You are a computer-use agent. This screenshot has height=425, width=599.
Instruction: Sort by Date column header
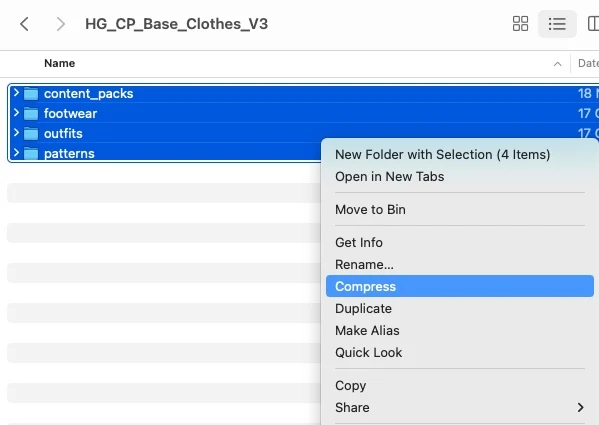[588, 63]
